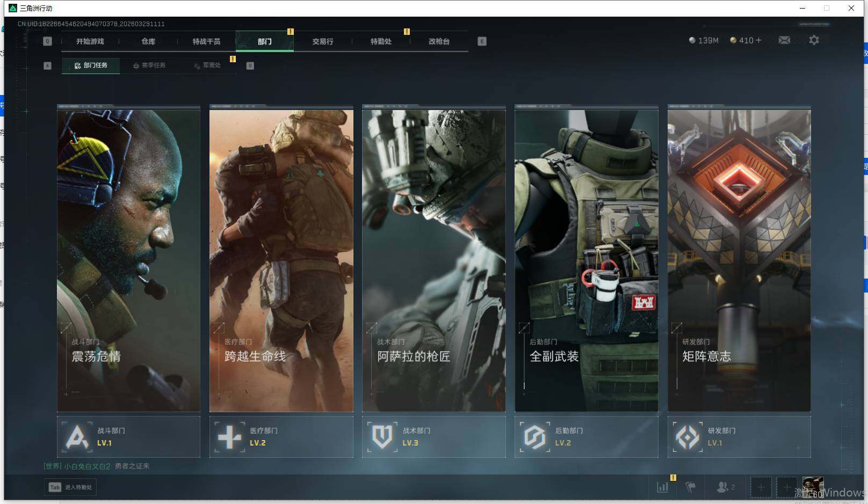Click the 139M balance value
Viewport: 868px width, 504px height.
[708, 40]
